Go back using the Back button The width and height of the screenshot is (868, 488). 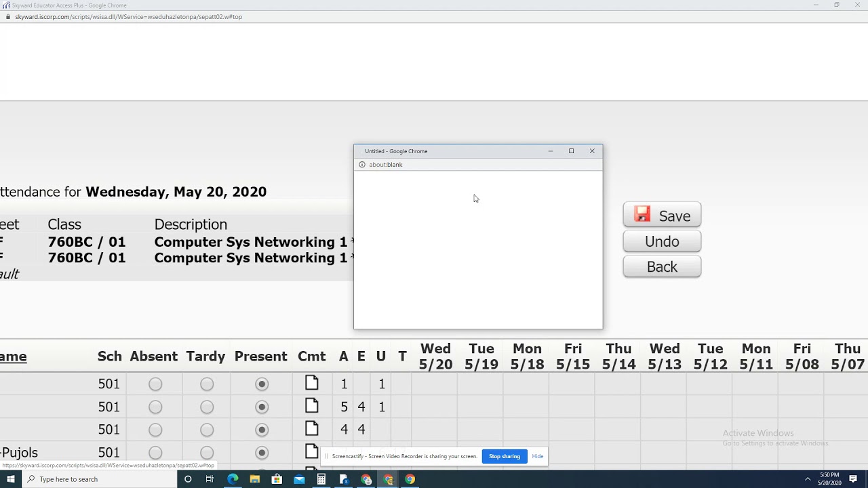click(x=662, y=267)
